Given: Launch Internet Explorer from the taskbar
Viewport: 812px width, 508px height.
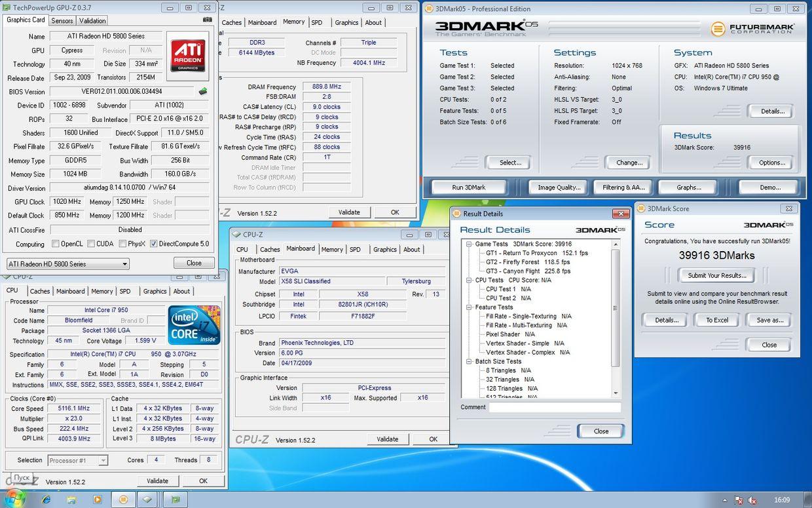Looking at the screenshot, I should tap(46, 499).
